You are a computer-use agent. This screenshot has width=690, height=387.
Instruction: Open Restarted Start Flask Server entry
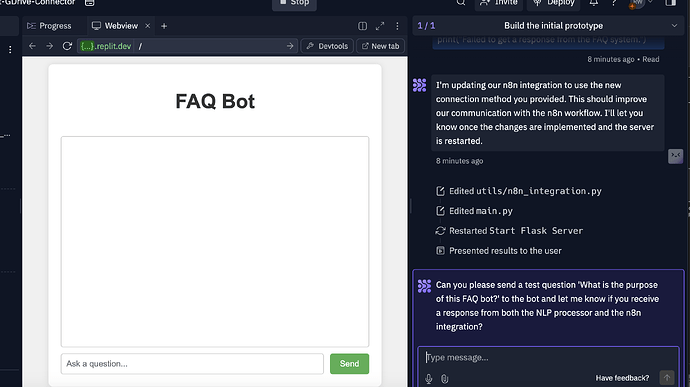click(509, 231)
